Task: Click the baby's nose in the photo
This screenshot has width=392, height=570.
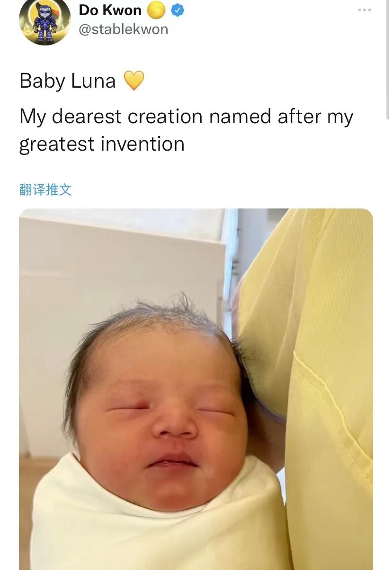Action: [174, 425]
